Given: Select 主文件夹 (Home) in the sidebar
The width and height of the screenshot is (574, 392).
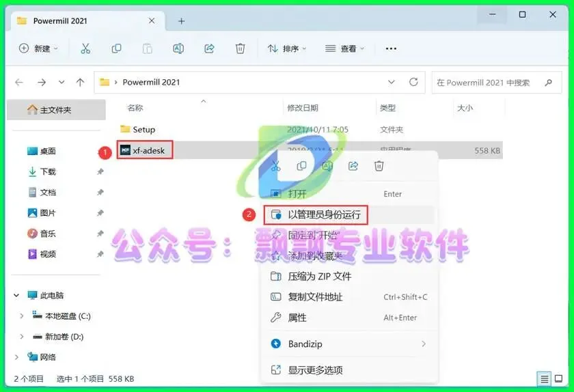Looking at the screenshot, I should [56, 110].
